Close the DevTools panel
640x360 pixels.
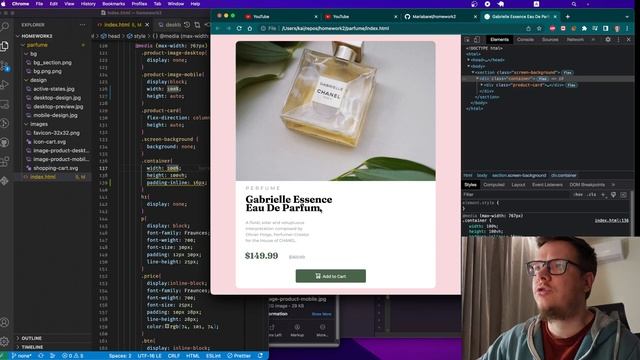[x=629, y=40]
